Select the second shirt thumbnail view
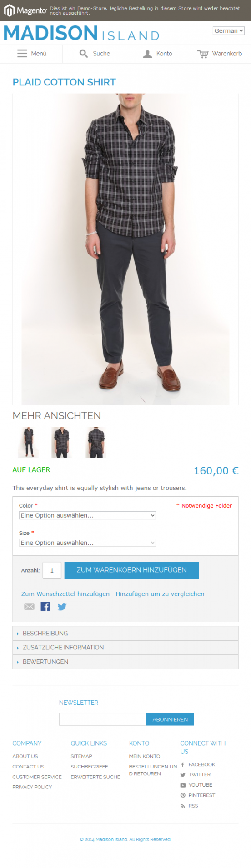 pos(62,442)
